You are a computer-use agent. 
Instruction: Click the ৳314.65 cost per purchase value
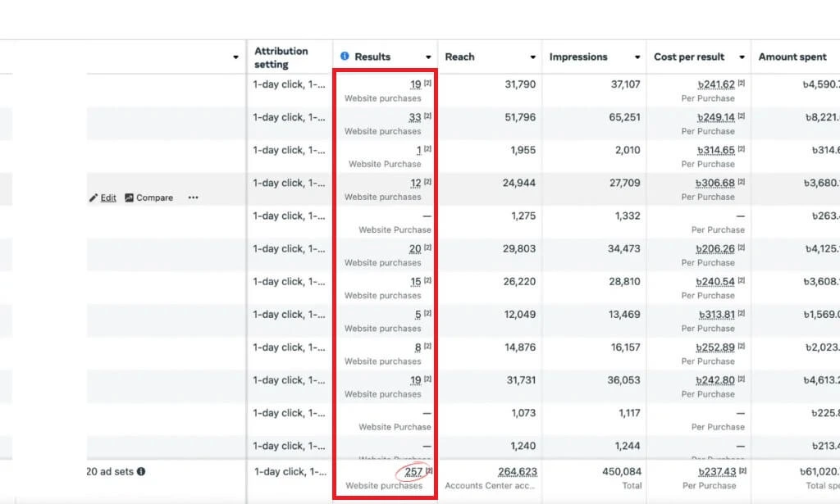coord(716,150)
